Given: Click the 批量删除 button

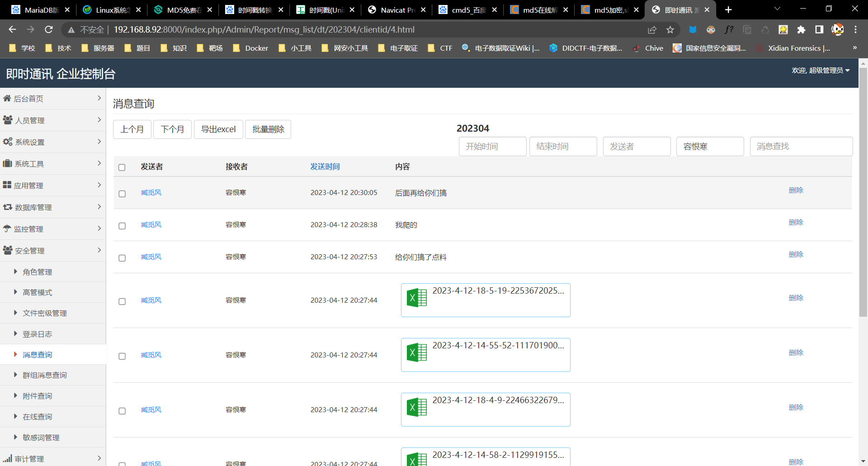Looking at the screenshot, I should click(x=268, y=129).
